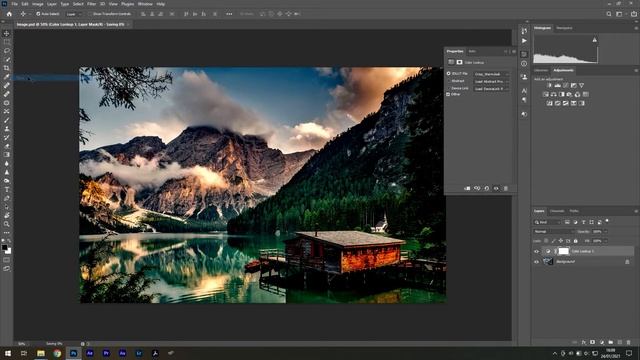The image size is (640, 360).
Task: Click the Home icon in options bar
Action: pyautogui.click(x=9, y=14)
